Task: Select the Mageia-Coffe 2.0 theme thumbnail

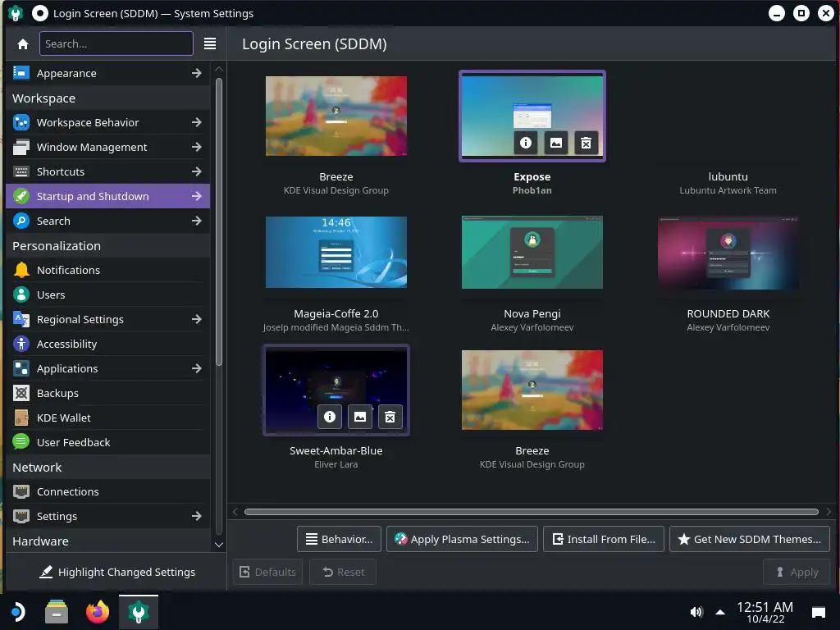Action: click(336, 252)
